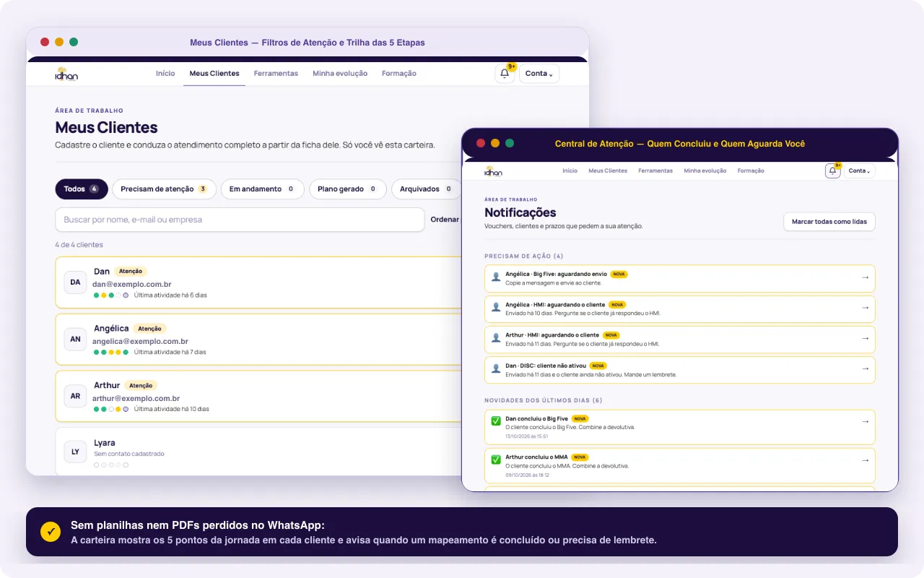Image resolution: width=924 pixels, height=578 pixels.
Task: Click the AN avatar on Angélica's card
Action: pos(75,339)
